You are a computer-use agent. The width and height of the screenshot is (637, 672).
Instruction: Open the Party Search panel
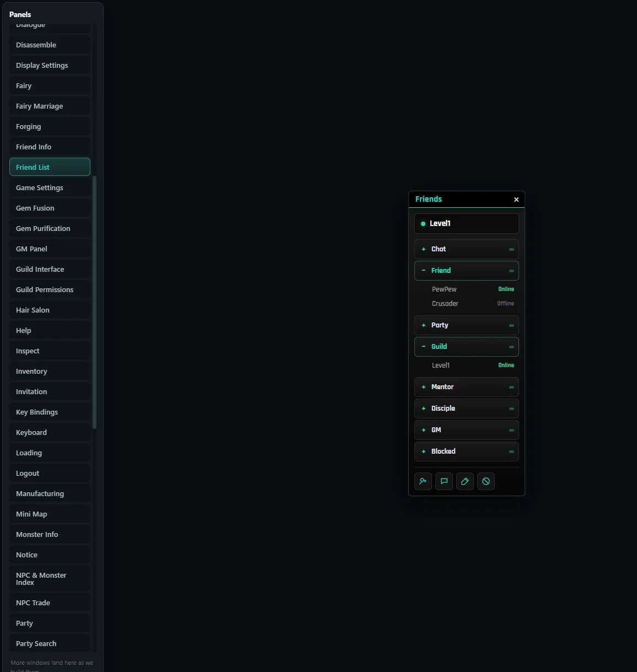(x=50, y=643)
